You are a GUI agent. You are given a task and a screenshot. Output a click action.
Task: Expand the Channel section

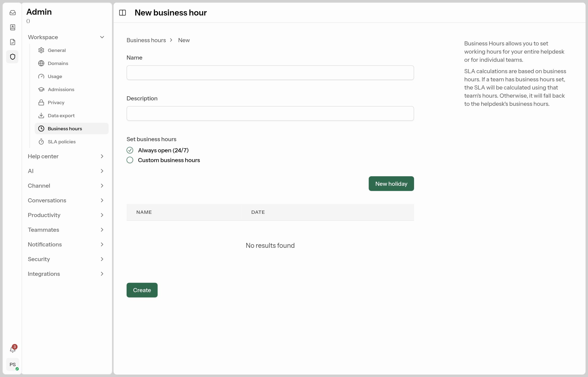(x=66, y=186)
